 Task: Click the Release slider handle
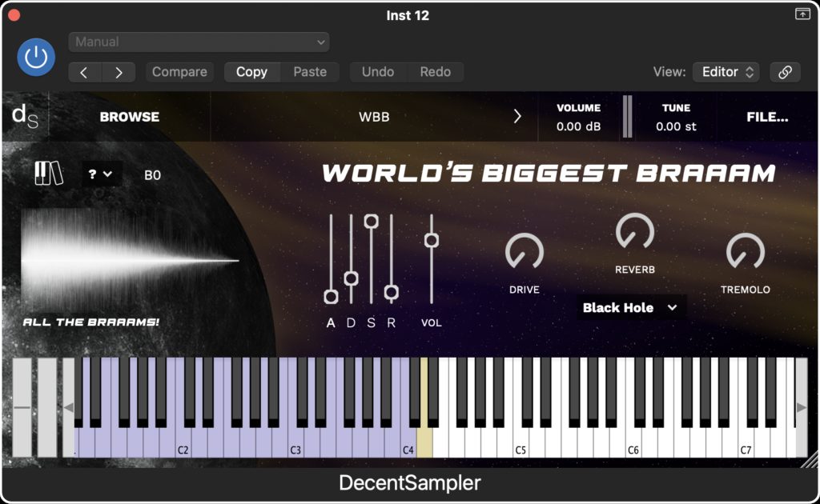point(391,292)
